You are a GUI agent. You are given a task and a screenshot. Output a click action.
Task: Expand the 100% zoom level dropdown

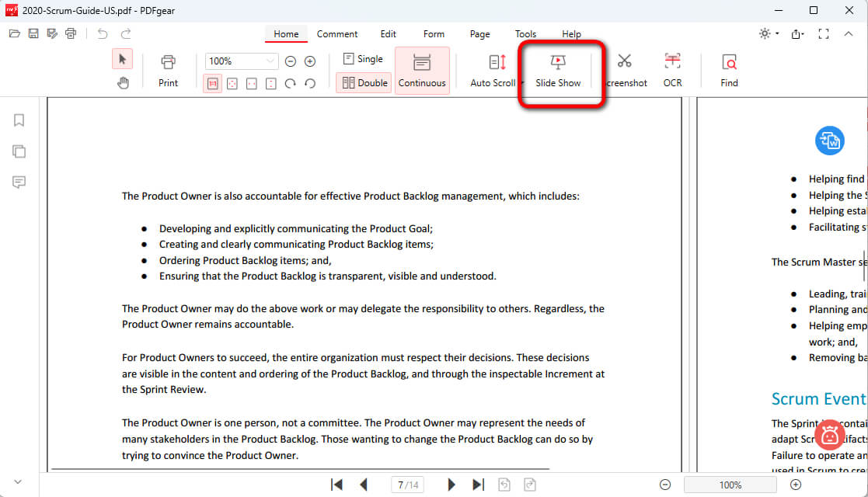pyautogui.click(x=270, y=61)
